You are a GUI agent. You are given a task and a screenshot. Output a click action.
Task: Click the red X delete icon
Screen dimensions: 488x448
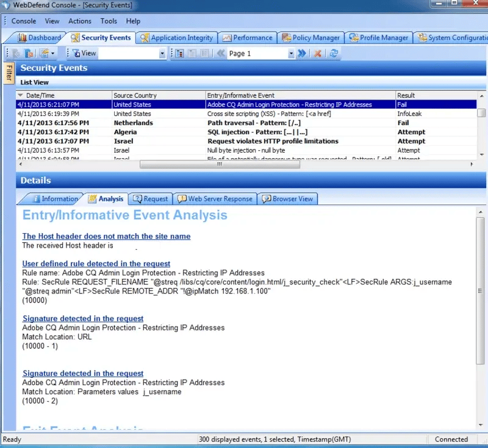[x=318, y=54]
